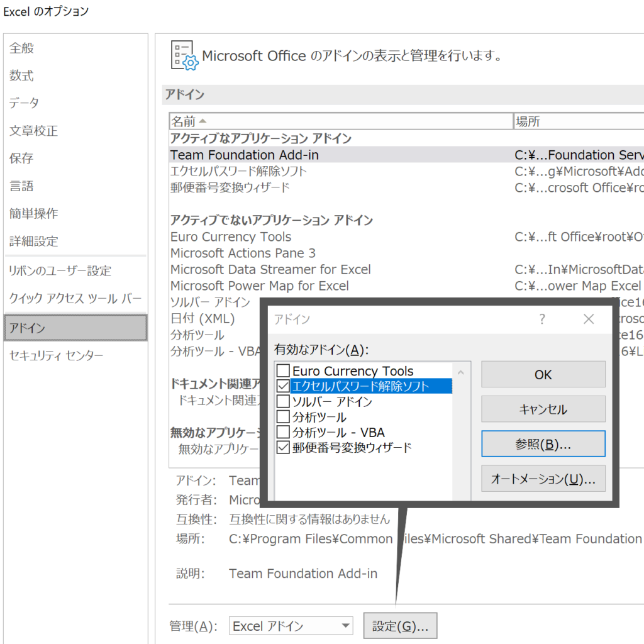Enable the 分析ツール - VBA checkbox

coord(284,432)
